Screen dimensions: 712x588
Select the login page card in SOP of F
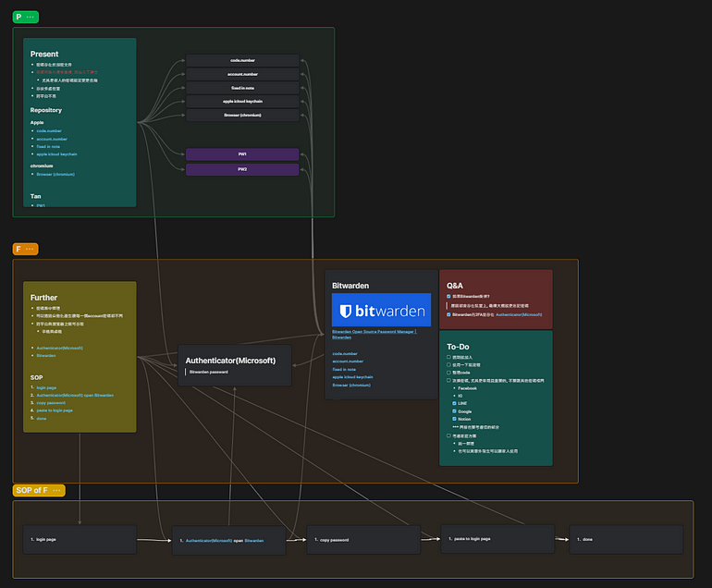click(80, 540)
